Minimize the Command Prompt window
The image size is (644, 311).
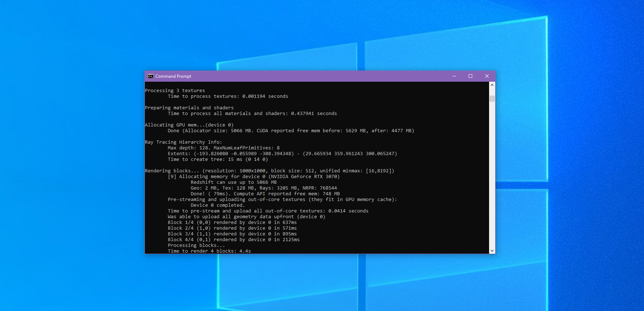click(x=454, y=76)
